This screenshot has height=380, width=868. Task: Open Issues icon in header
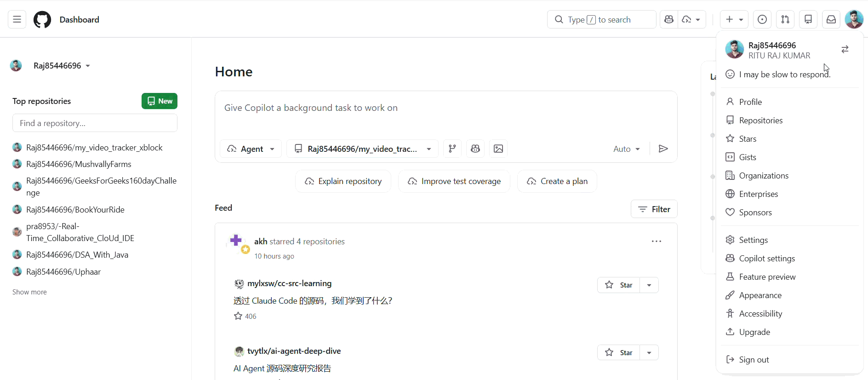tap(762, 19)
